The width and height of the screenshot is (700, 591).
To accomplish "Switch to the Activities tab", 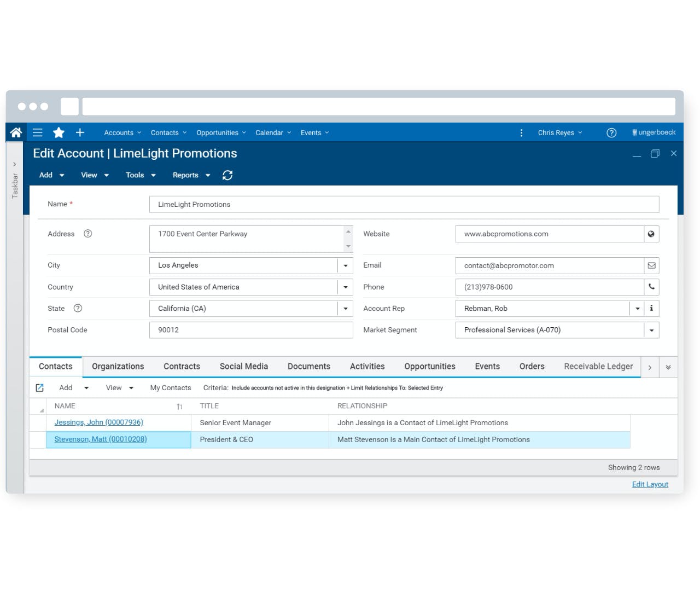I will click(367, 367).
